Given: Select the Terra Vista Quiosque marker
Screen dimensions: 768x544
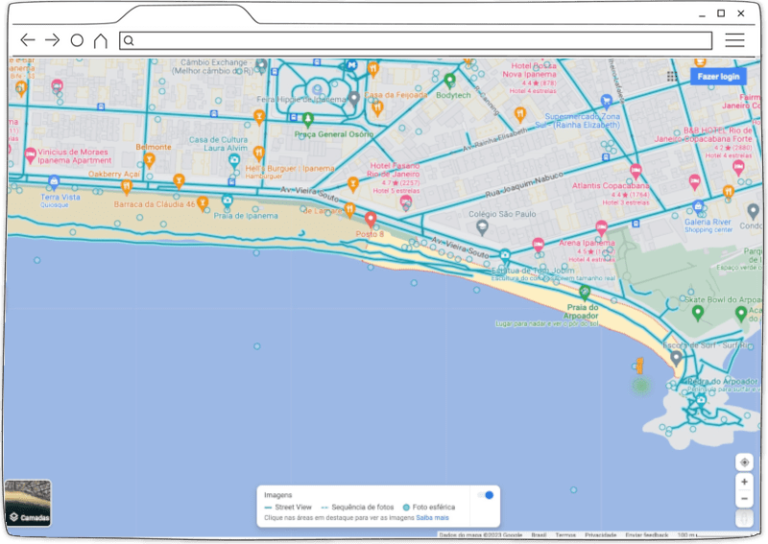Looking at the screenshot, I should [54, 182].
